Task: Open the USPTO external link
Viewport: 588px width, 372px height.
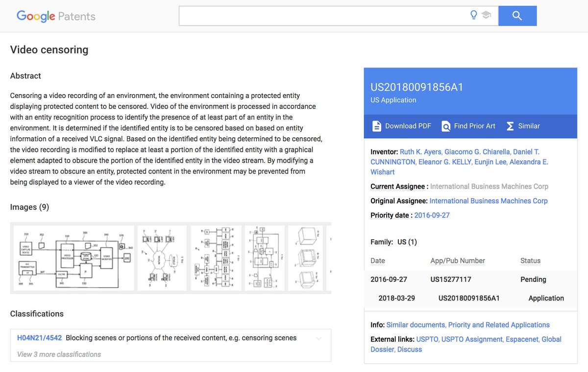Action: click(x=427, y=339)
